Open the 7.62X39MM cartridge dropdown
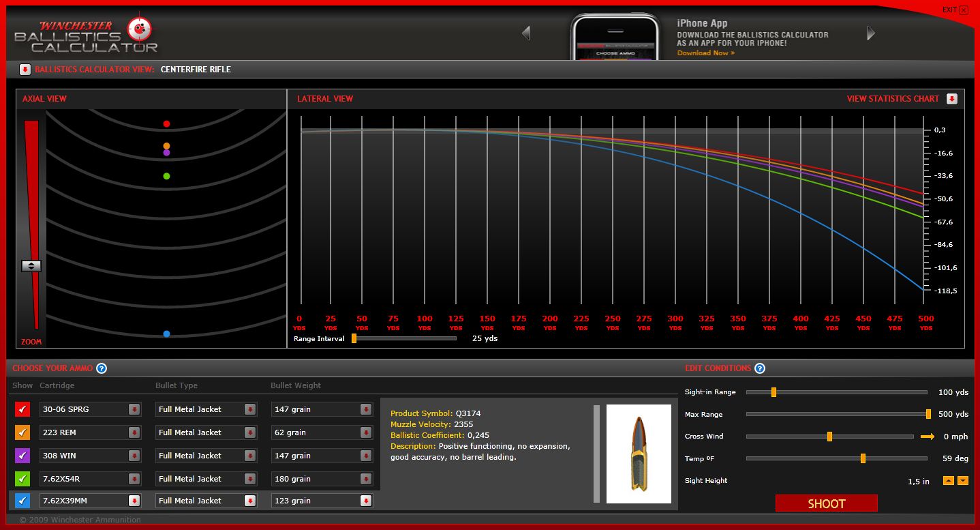The height and width of the screenshot is (530, 980). point(134,501)
